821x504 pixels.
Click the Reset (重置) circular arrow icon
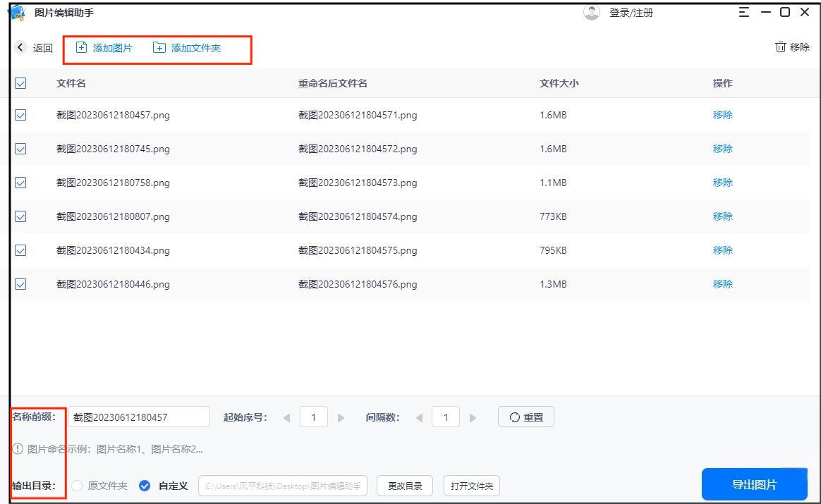(516, 416)
